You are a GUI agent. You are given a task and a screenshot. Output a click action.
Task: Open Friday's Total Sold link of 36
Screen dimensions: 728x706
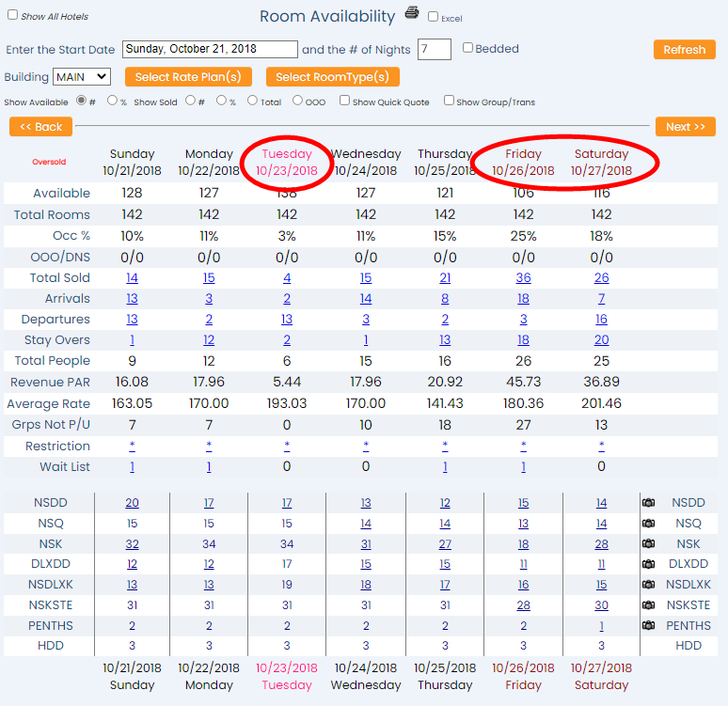coord(523,278)
